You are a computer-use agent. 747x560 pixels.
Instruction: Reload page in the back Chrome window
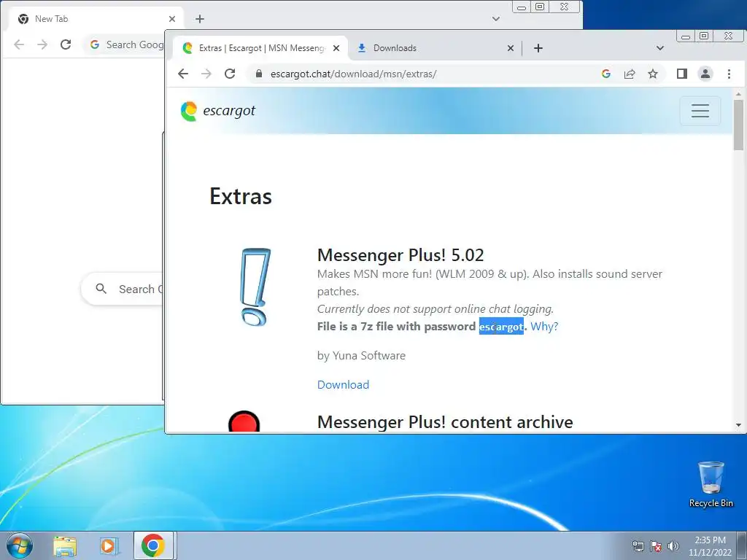pyautogui.click(x=66, y=44)
